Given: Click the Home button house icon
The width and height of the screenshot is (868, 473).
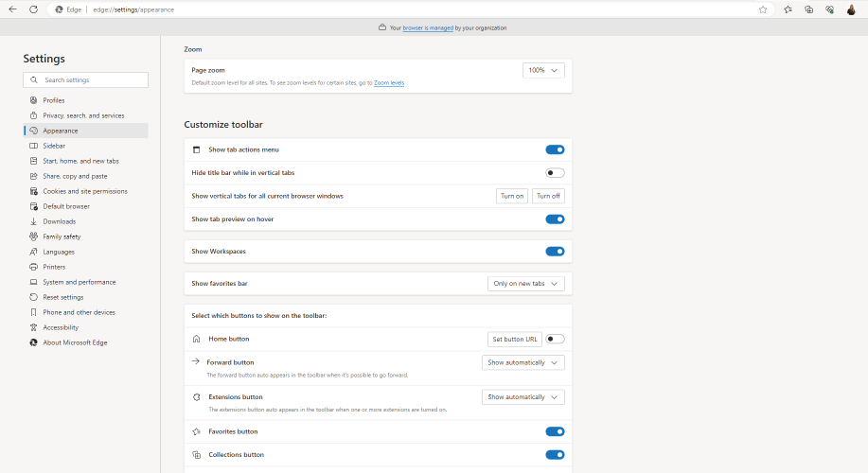Looking at the screenshot, I should [x=197, y=339].
